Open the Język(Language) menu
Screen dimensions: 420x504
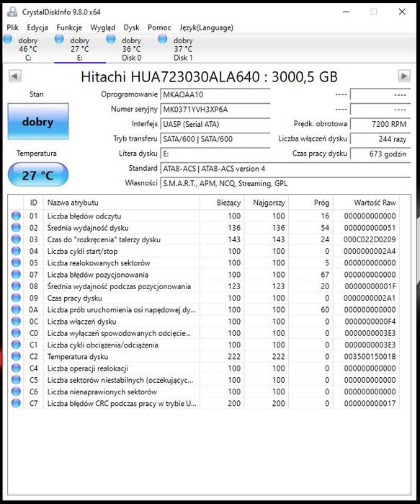tap(207, 27)
